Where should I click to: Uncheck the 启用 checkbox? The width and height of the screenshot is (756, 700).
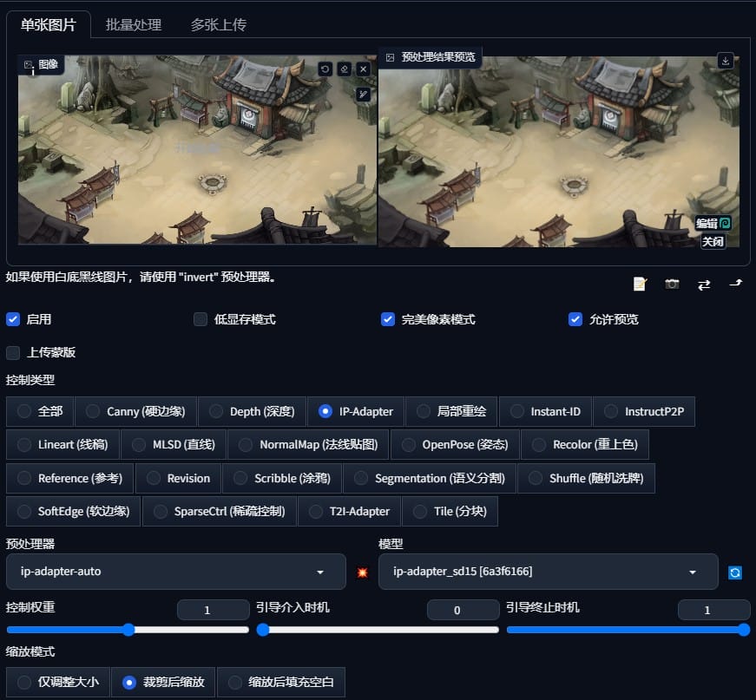13,319
